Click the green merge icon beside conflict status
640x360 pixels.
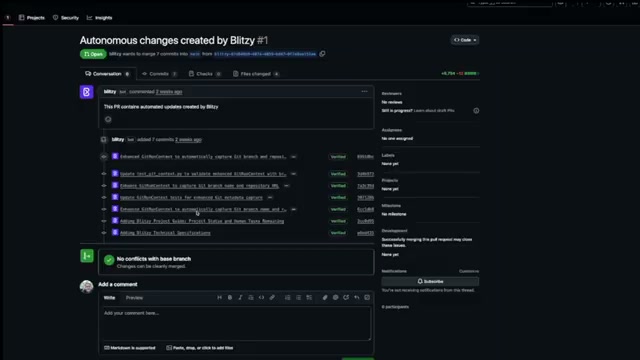(x=87, y=256)
